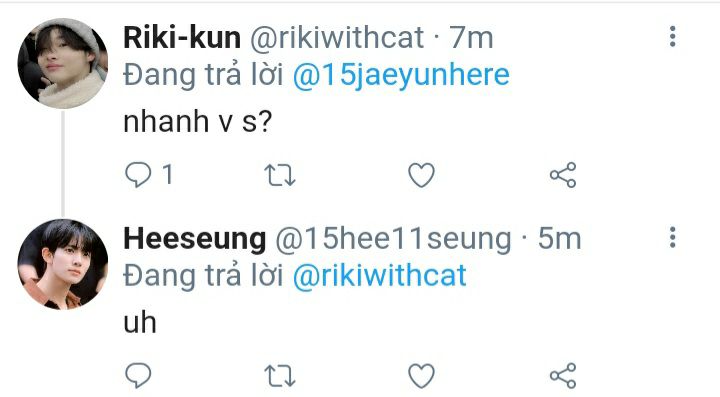Open Heeseung display name profile
The image size is (720, 397).
[195, 239]
